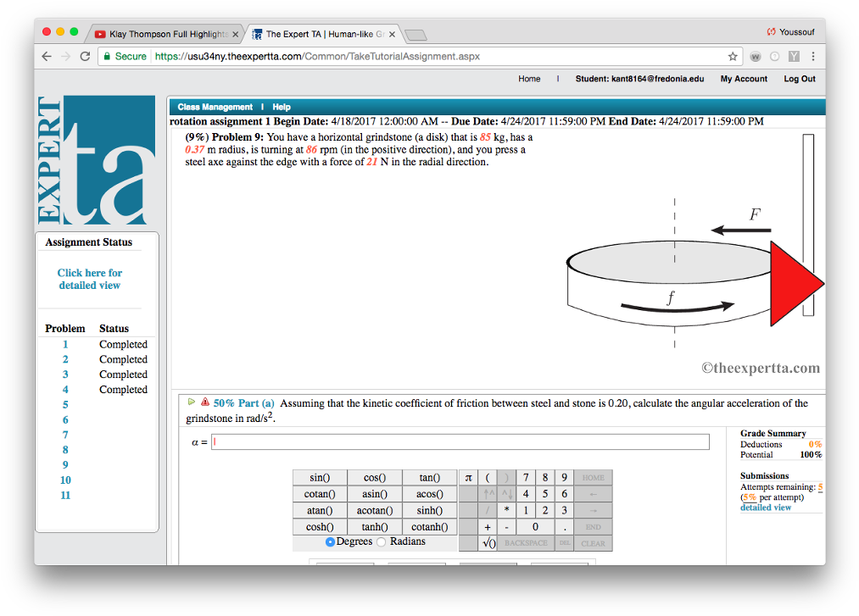The image size is (859, 616).
Task: Open the Help menu item
Action: coord(282,107)
